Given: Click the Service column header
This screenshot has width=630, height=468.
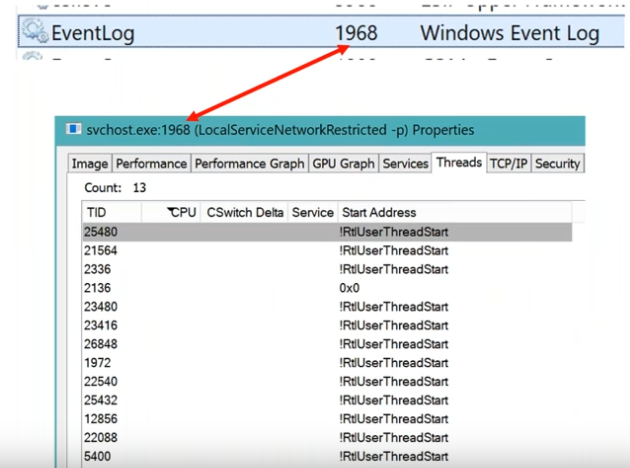Looking at the screenshot, I should 313,212.
